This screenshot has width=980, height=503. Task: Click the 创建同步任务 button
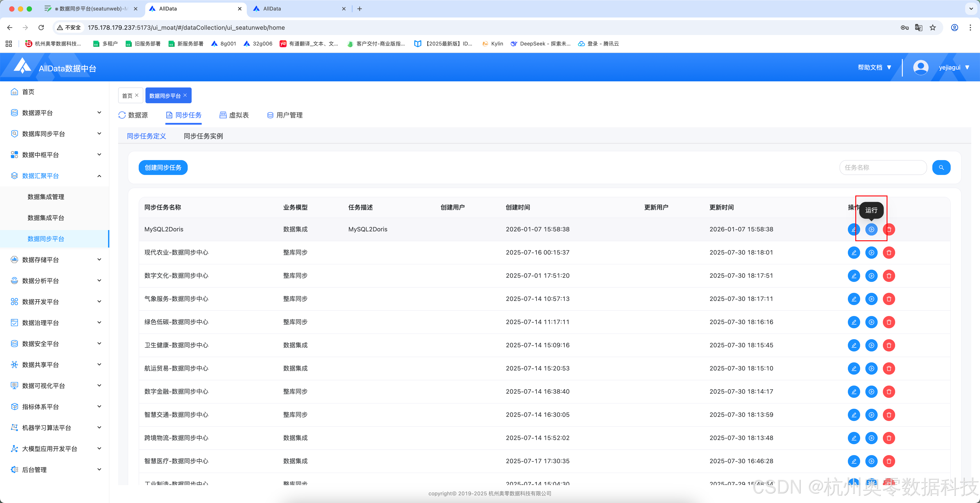163,168
